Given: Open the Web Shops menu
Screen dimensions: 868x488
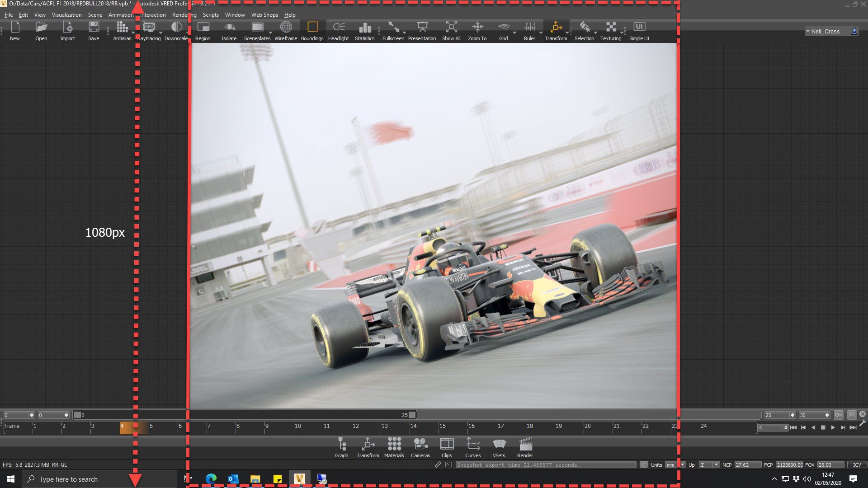Looking at the screenshot, I should pyautogui.click(x=264, y=15).
